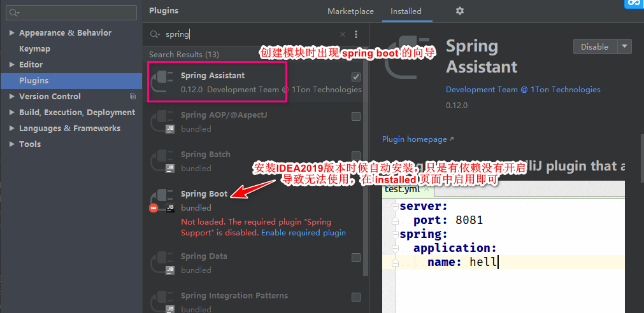Click the large Spring Assistant detail icon
Viewport: 644px width, 313px height.
(408, 56)
